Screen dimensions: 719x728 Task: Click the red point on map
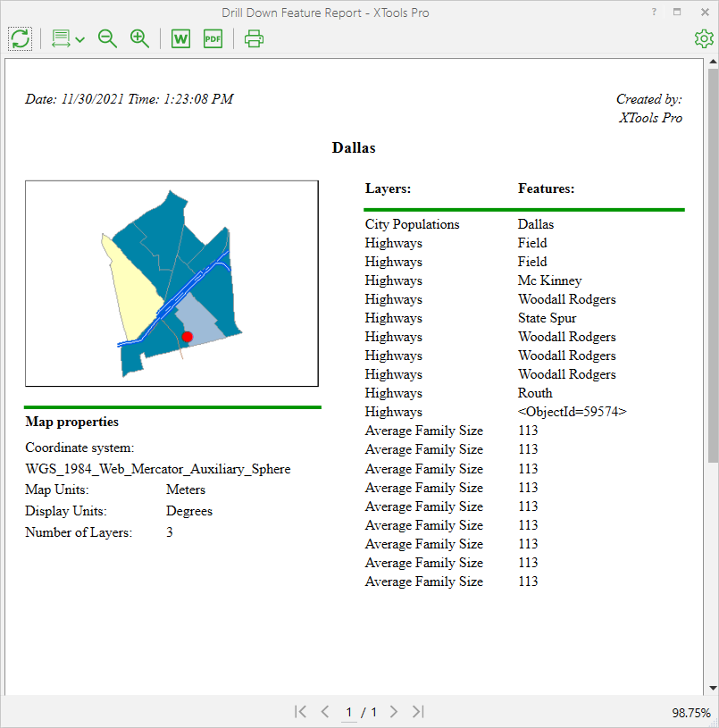[x=187, y=337]
